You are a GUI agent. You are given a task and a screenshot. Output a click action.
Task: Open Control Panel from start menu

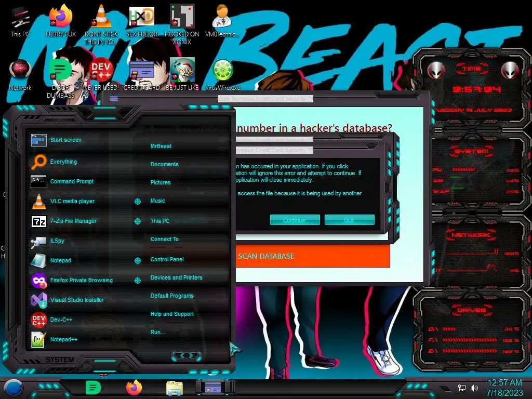167,259
